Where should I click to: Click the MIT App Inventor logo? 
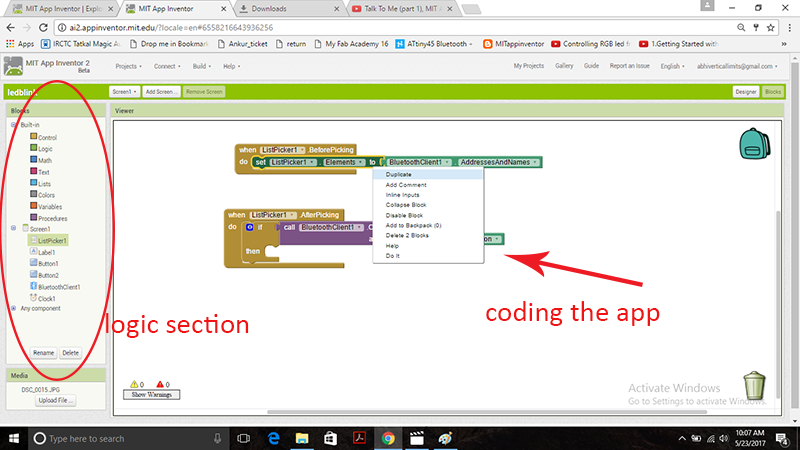click(x=13, y=66)
